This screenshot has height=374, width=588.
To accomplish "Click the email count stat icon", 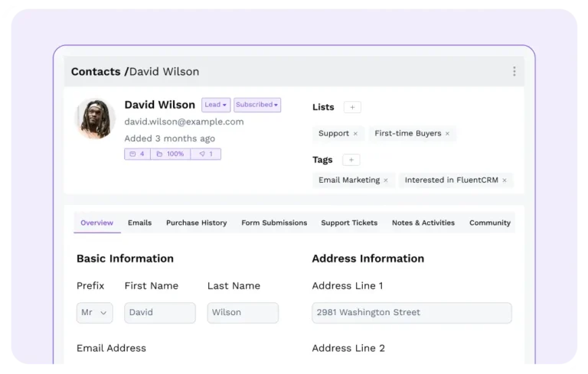I will click(132, 154).
